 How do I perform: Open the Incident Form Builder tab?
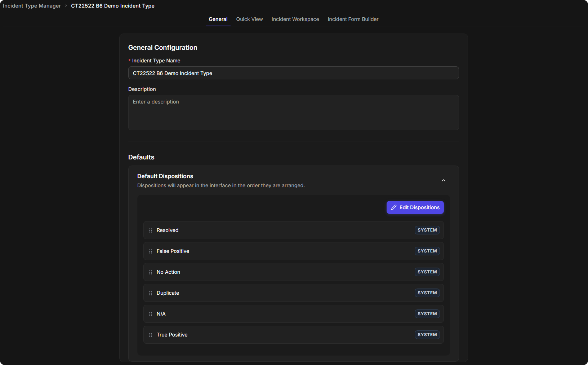pyautogui.click(x=353, y=19)
